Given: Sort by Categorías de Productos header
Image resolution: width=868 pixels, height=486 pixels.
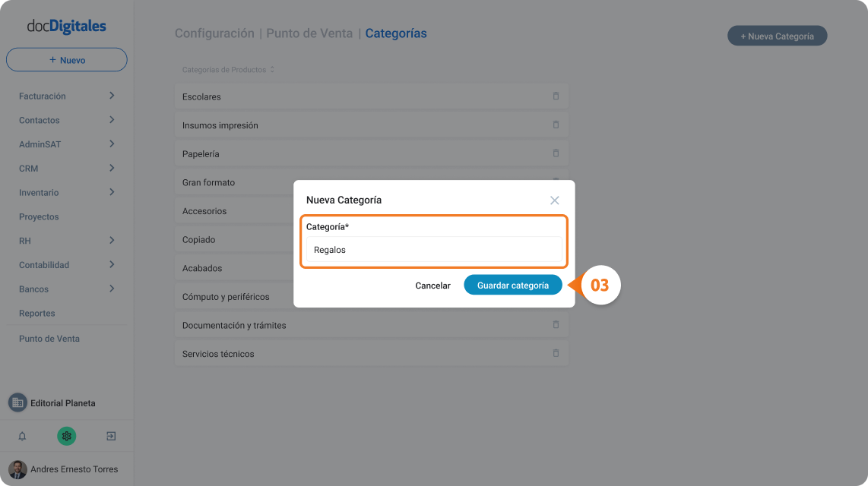Looking at the screenshot, I should (228, 70).
